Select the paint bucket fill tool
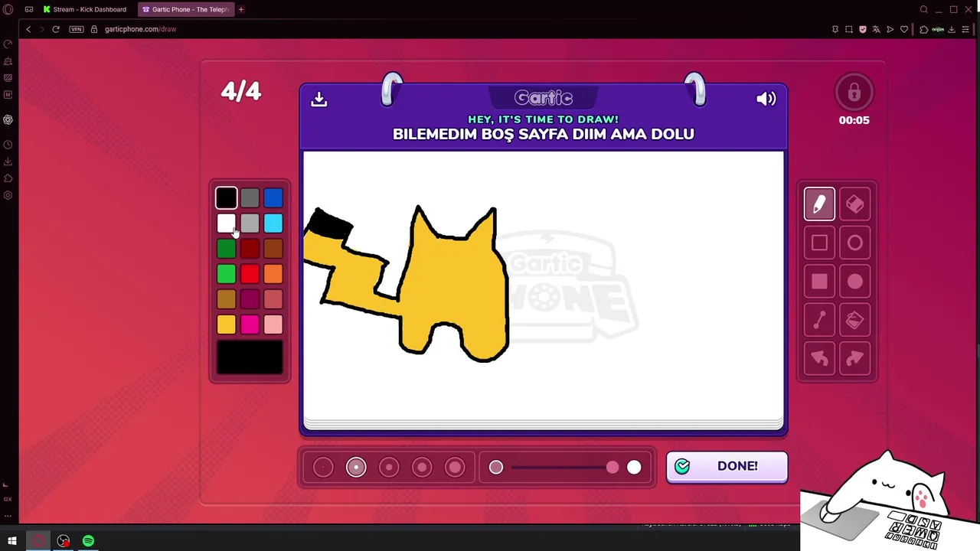Screen dimensions: 980x551 coord(855,321)
